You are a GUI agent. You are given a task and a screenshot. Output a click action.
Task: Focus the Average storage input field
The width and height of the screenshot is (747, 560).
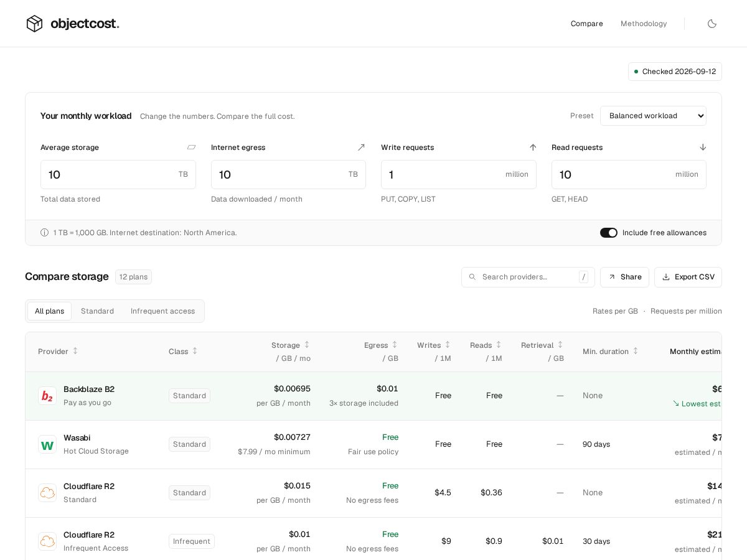(x=118, y=175)
